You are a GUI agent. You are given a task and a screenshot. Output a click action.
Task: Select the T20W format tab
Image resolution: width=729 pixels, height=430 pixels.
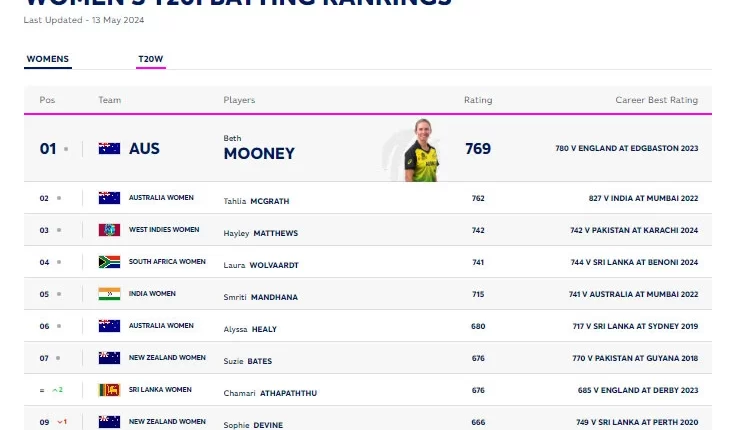pos(151,59)
